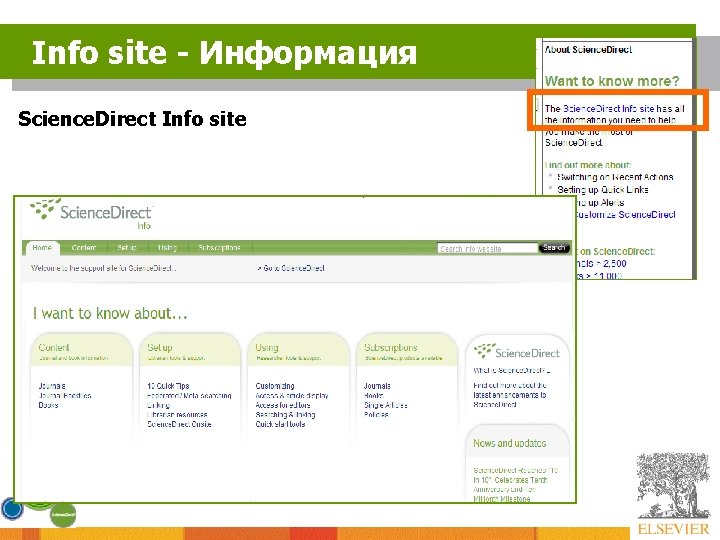Viewport: 720px width, 540px height.
Task: Open Access for editors link
Action: (283, 405)
